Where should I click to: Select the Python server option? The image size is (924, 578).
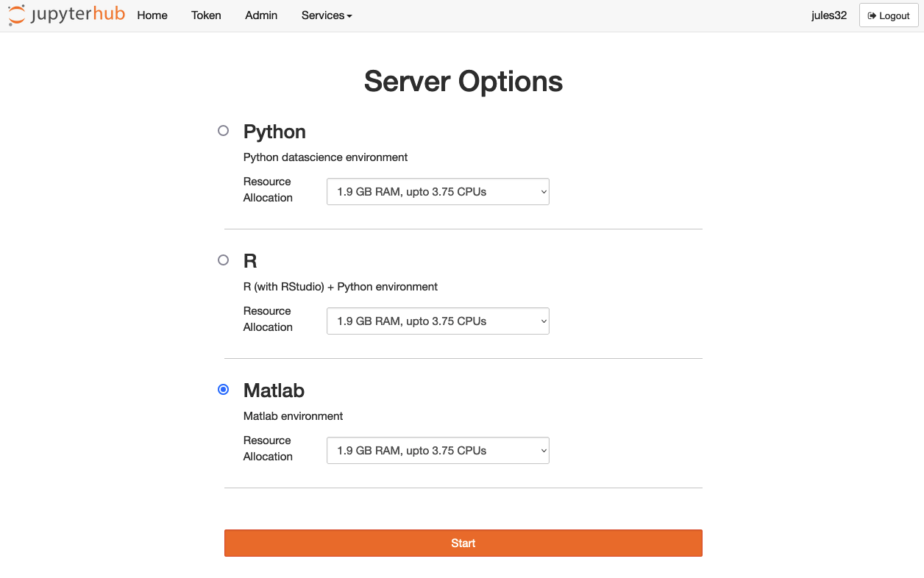[x=223, y=130]
